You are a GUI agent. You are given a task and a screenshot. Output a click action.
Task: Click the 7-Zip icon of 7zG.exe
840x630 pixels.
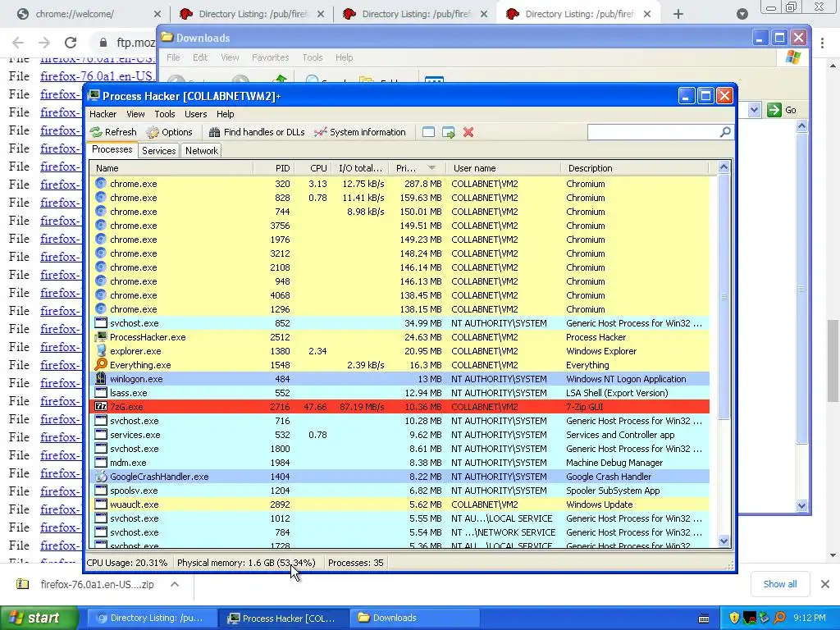101,407
